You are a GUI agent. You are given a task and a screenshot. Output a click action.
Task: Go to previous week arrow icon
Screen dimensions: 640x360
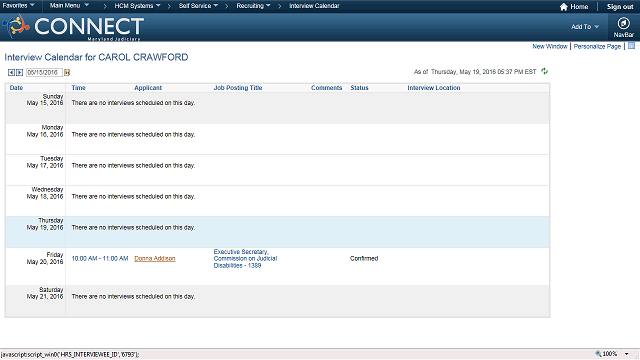pyautogui.click(x=11, y=72)
